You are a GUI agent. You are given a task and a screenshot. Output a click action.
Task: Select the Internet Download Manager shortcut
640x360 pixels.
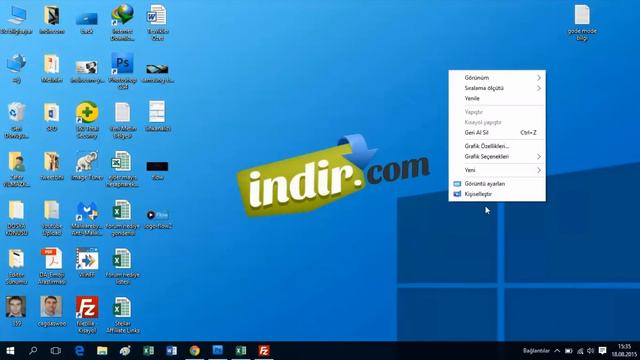point(122,22)
